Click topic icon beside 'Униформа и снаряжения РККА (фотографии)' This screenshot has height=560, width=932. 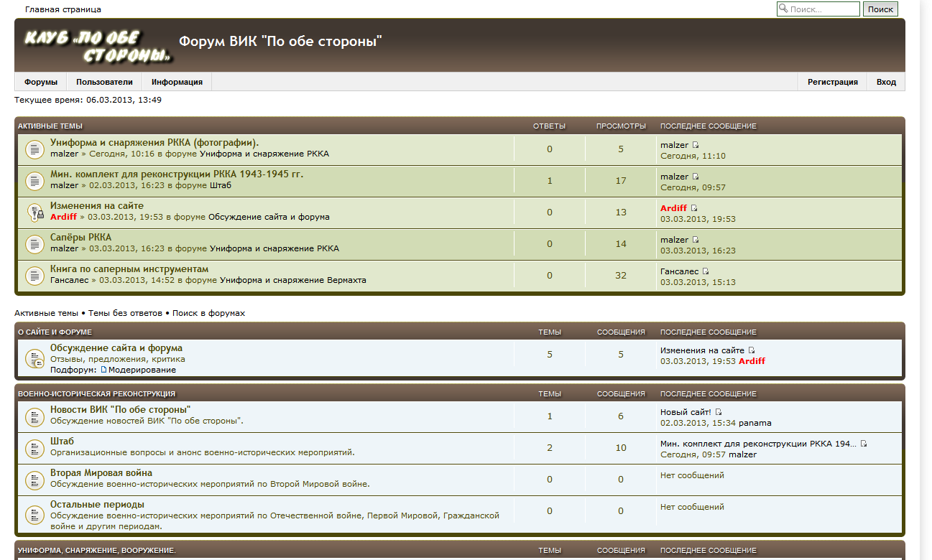point(34,149)
